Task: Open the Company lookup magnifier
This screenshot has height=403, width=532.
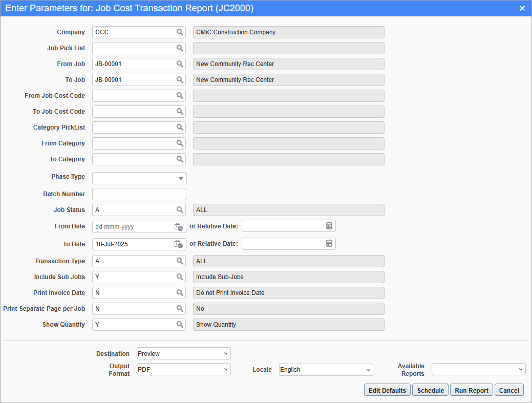Action: (180, 32)
